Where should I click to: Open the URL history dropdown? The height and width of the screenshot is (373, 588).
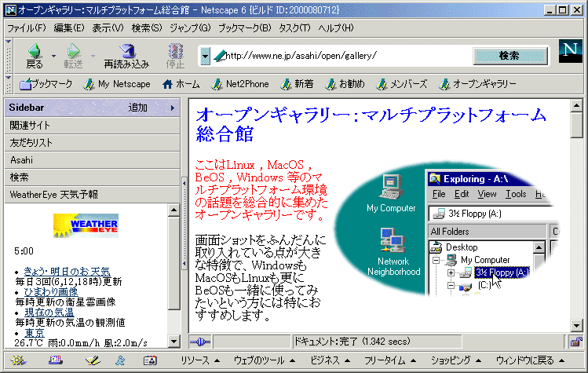tap(205, 57)
